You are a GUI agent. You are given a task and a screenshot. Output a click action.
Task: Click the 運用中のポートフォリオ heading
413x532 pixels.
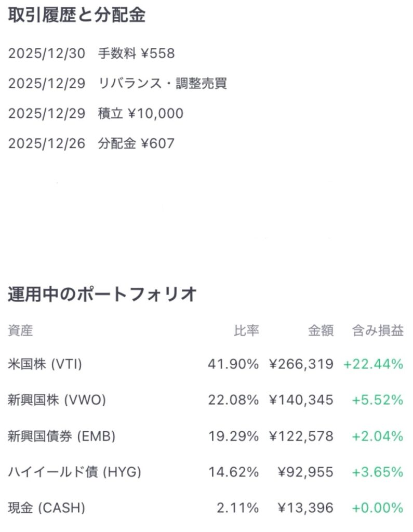pos(102,295)
